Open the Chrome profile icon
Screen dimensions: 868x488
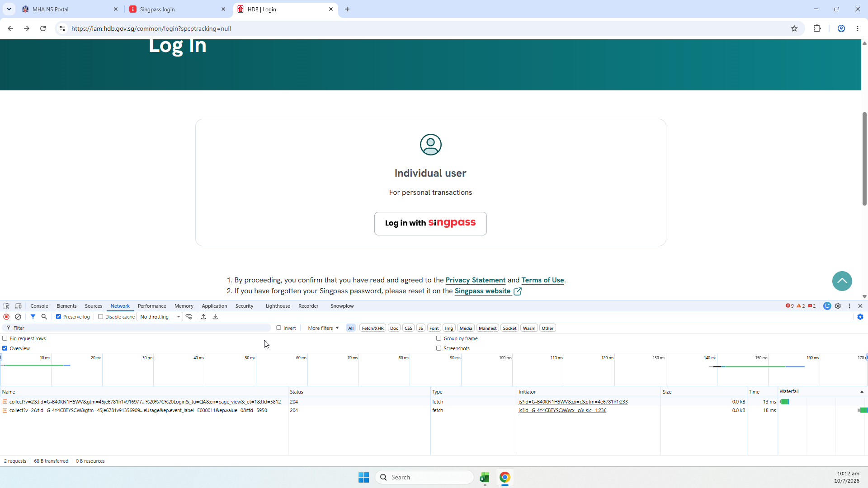[841, 28]
